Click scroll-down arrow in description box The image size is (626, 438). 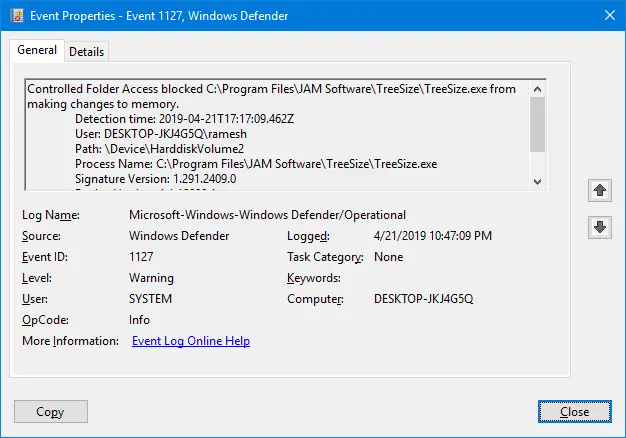tap(537, 182)
